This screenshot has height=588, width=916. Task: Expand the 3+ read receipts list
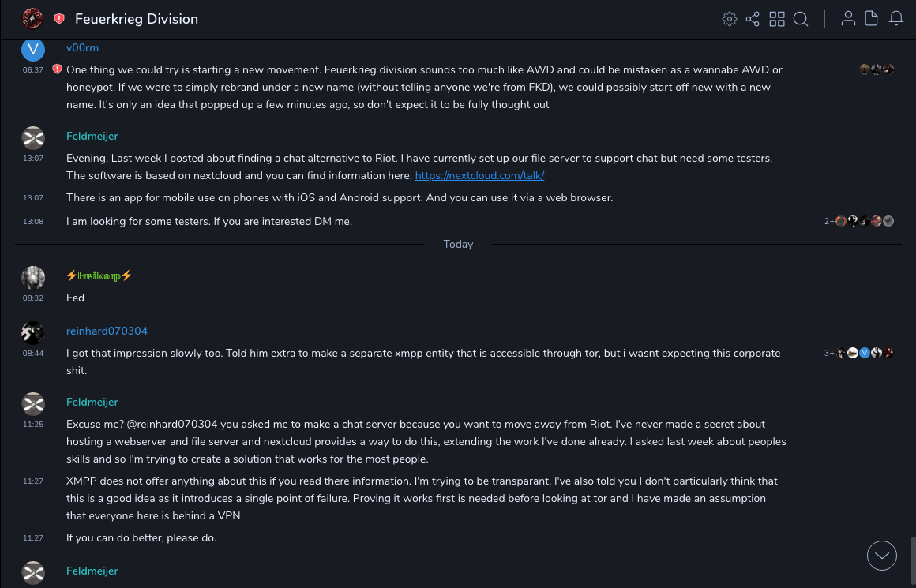point(829,353)
